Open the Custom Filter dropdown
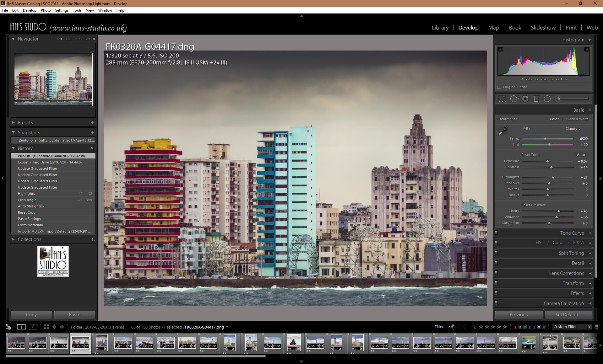The image size is (603, 364). [x=572, y=327]
